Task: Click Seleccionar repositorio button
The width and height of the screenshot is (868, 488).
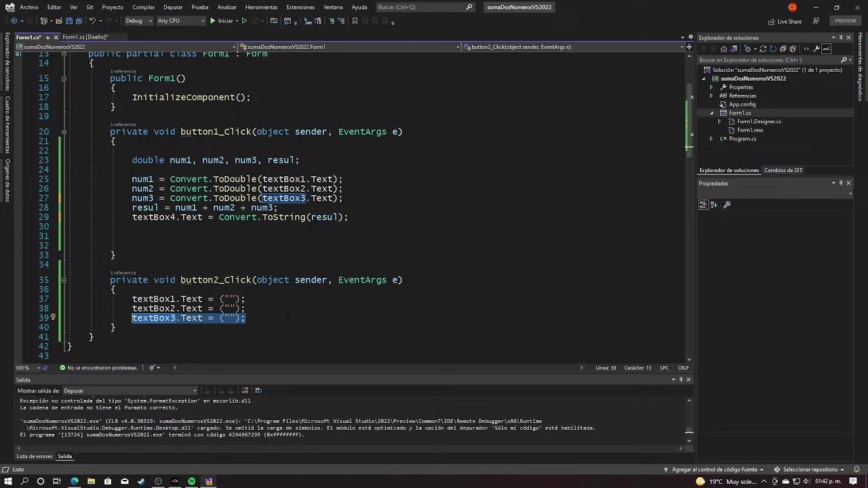Action: (810, 469)
